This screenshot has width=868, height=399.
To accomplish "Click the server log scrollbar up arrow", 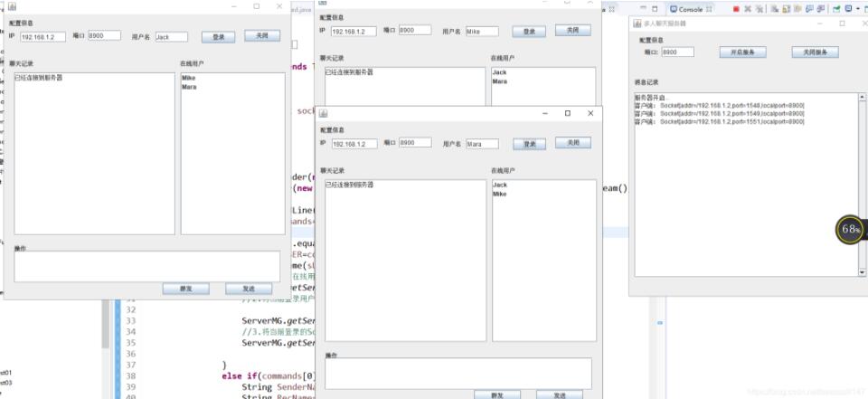I will click(x=862, y=97).
